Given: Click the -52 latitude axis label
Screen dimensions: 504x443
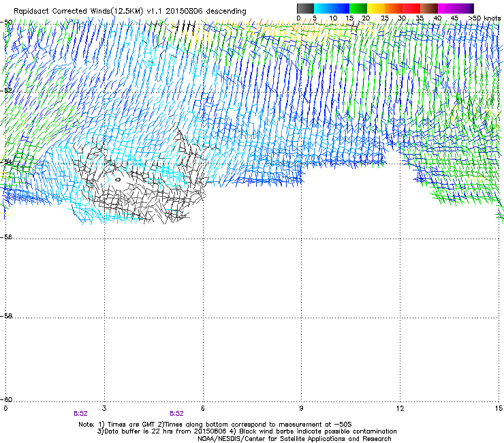Looking at the screenshot, I should click(7, 91).
